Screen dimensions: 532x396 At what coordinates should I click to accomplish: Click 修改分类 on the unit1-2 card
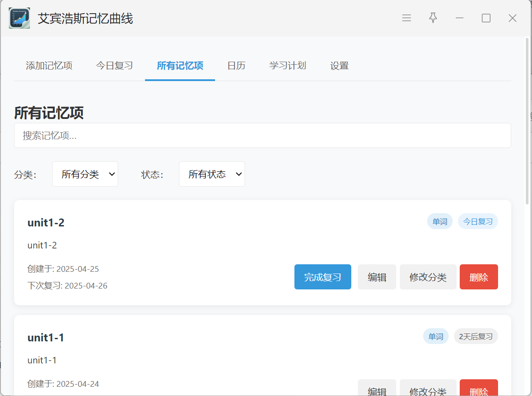428,277
